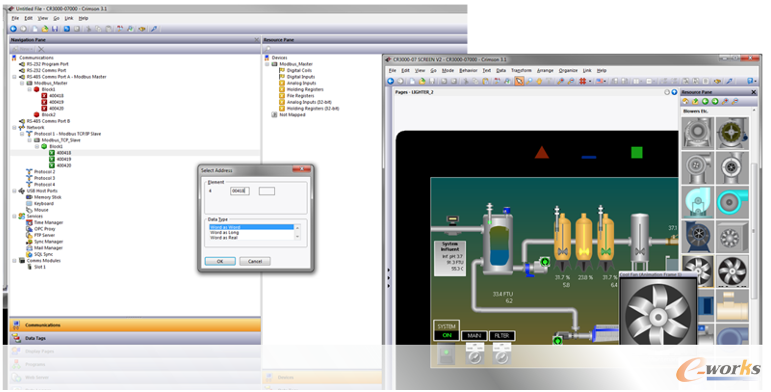Select the highlighted orange pointer tool

point(519,81)
